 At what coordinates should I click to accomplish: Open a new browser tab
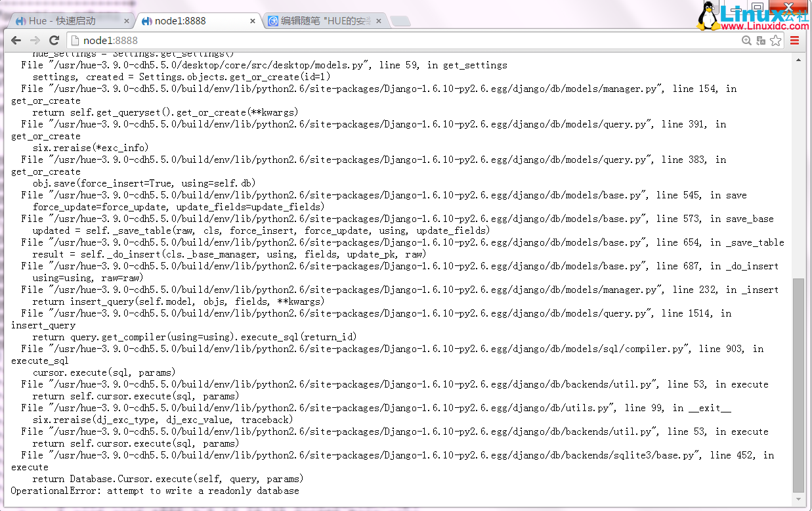pyautogui.click(x=400, y=22)
